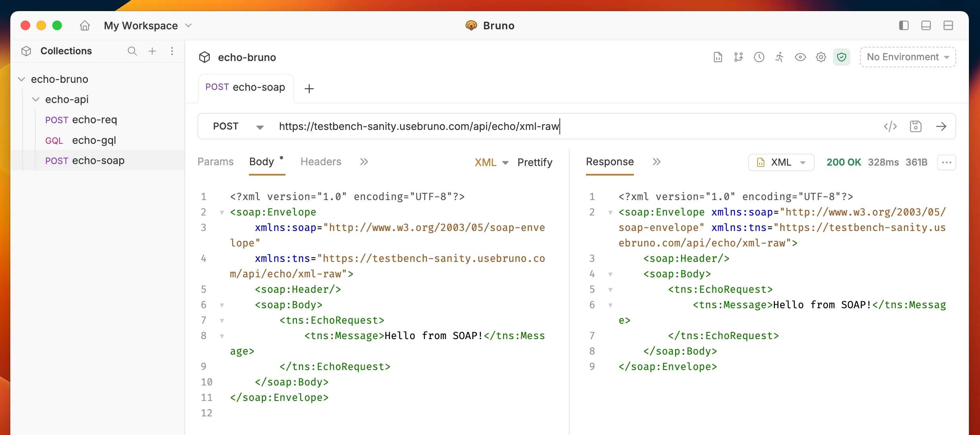Toggle the bottom panel layout icon
The height and width of the screenshot is (435, 980).
coord(926,26)
